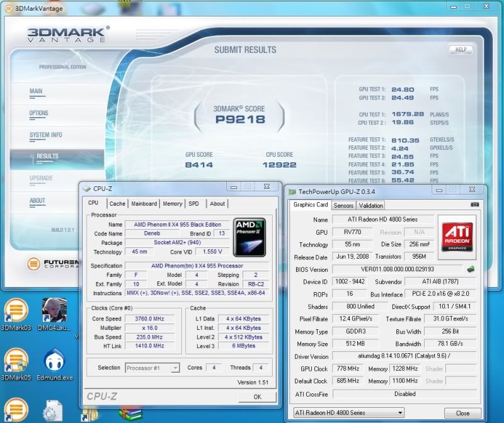The image size is (504, 423).
Task: Click the CPU score 12922
Action: click(279, 165)
